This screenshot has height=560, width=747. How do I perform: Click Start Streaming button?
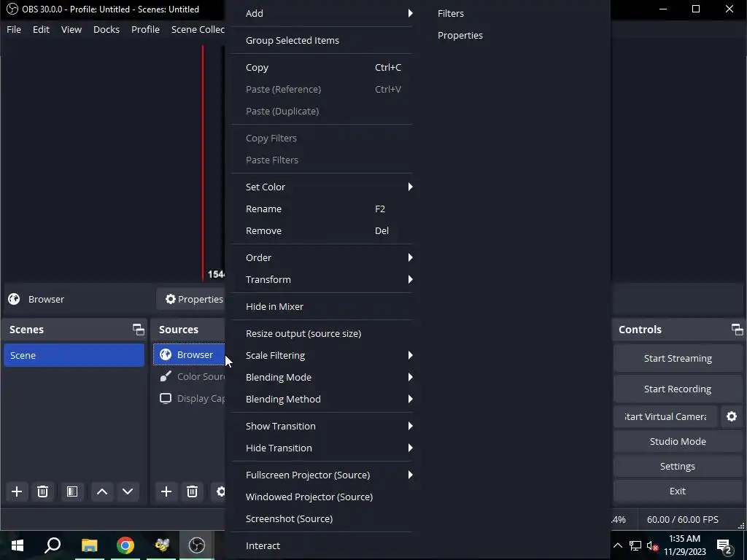pos(678,359)
